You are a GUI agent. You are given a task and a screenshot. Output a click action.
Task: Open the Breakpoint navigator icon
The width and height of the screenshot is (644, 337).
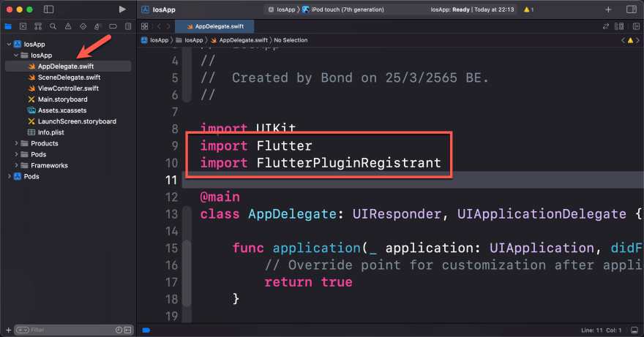click(x=113, y=26)
